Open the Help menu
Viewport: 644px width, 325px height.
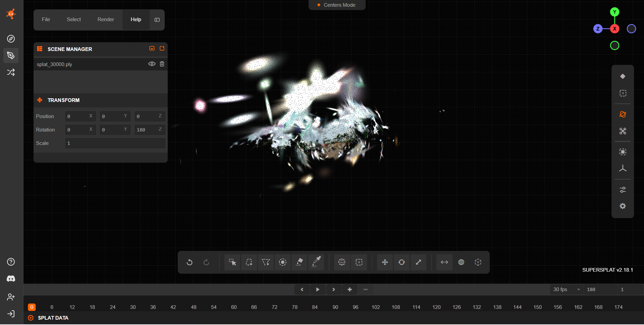coord(136,19)
